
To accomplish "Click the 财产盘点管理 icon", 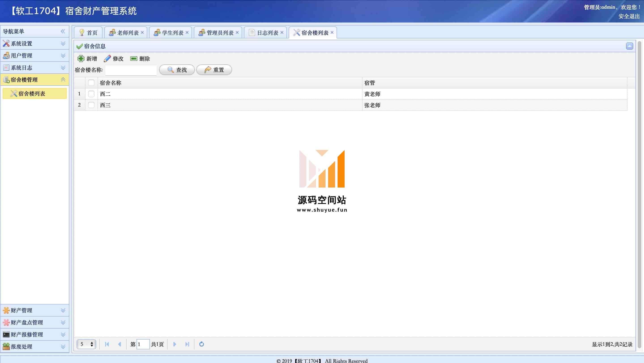I will click(x=6, y=322).
